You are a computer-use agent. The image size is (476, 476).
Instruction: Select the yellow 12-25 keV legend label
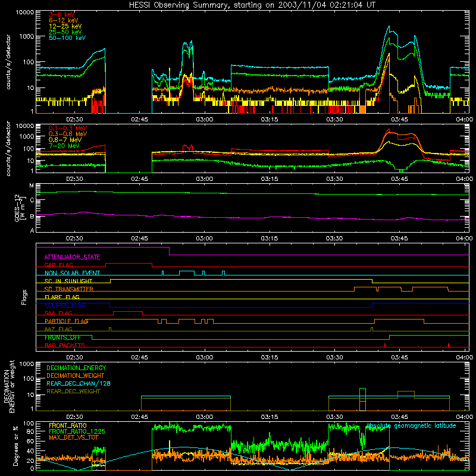[65, 26]
